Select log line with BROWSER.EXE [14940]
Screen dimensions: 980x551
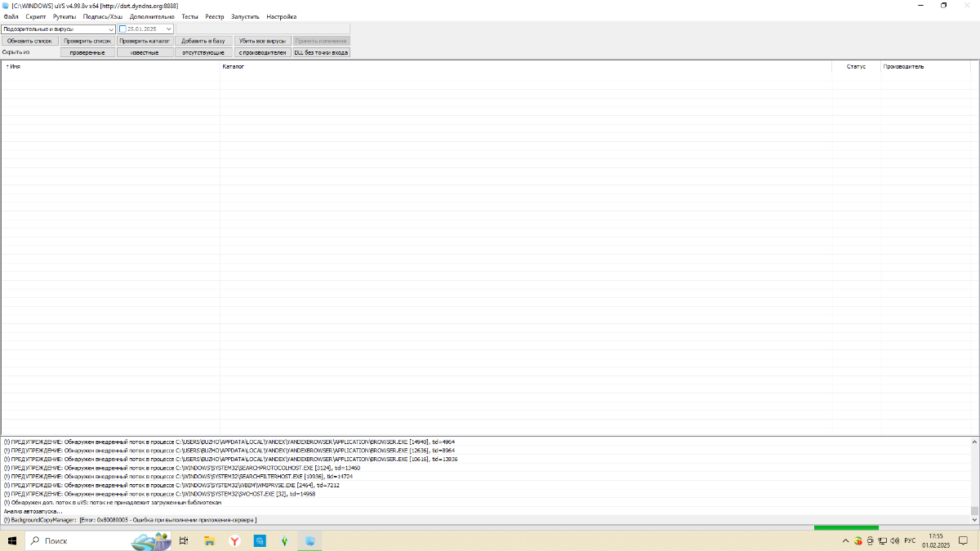(485, 442)
